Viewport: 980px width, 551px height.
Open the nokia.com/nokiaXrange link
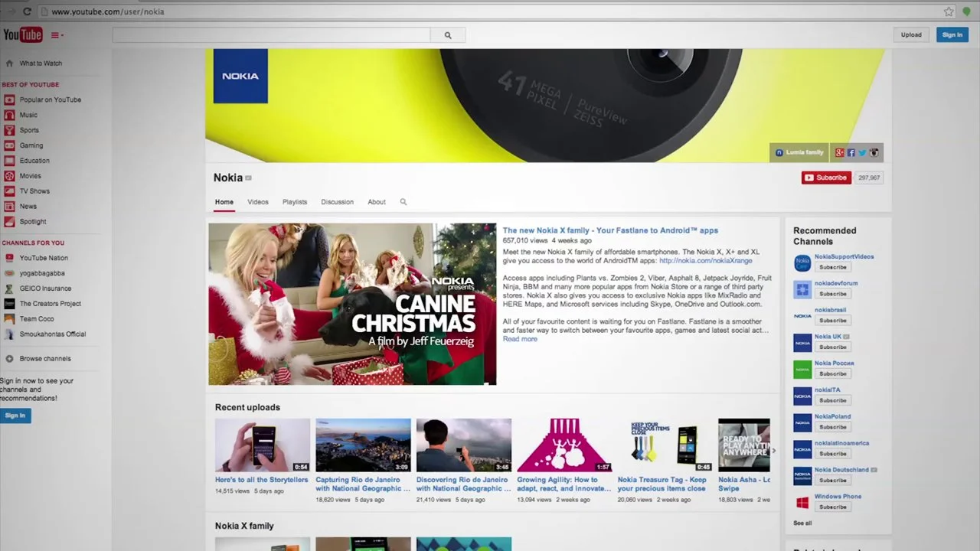tap(706, 261)
